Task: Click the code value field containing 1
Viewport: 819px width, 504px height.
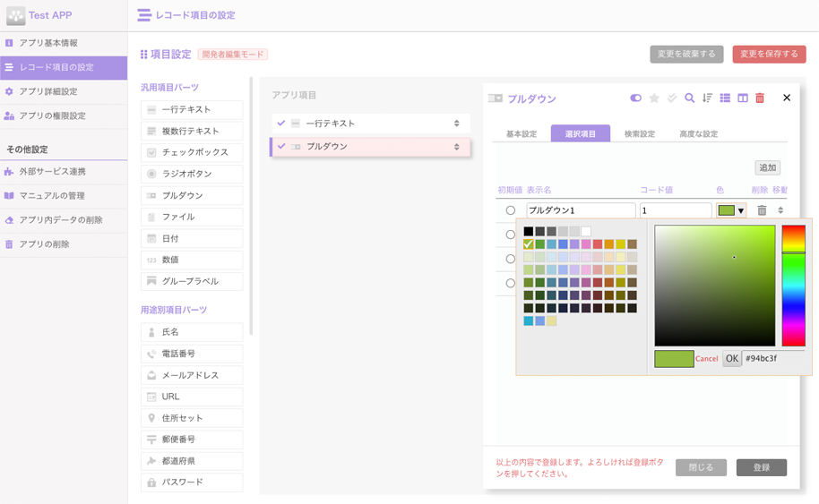Action: [x=676, y=210]
